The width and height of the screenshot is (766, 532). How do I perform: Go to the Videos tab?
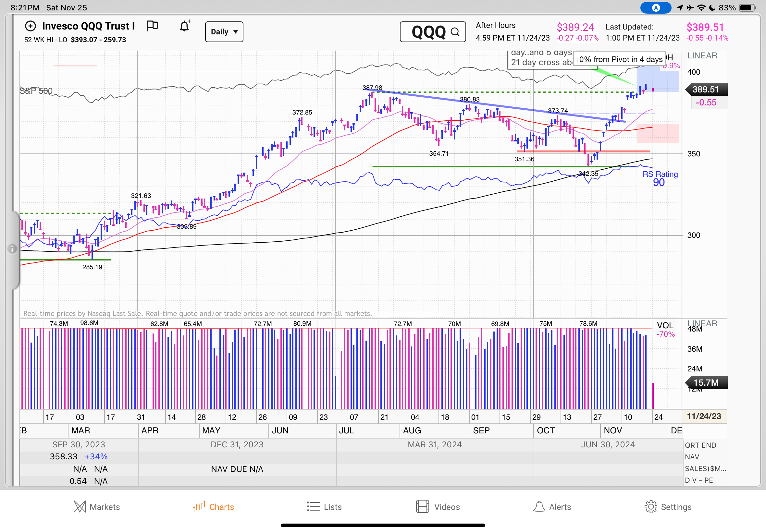point(438,507)
